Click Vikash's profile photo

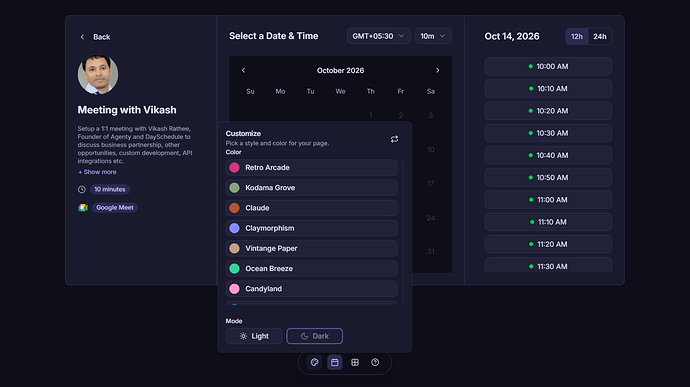(98, 74)
